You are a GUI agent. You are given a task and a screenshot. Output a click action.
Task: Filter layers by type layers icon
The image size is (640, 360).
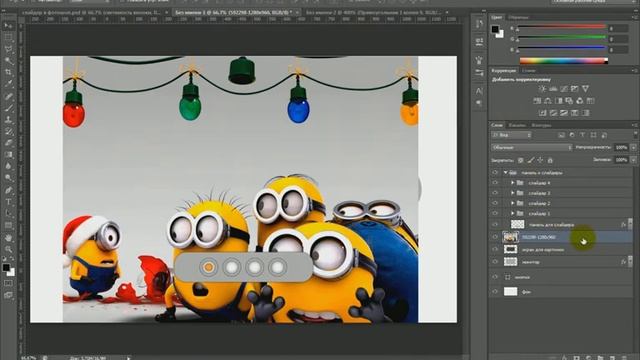[582, 135]
